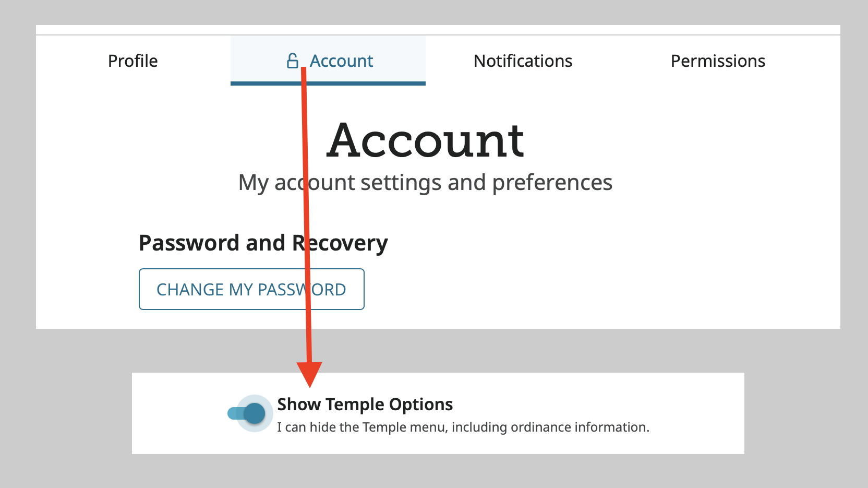Click the large Account page heading
Screen dimensions: 868x488
coord(426,140)
